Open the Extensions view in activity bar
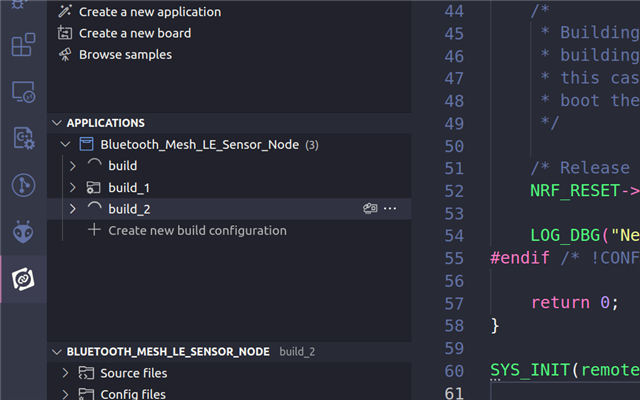Image resolution: width=640 pixels, height=400 pixels. 23,44
